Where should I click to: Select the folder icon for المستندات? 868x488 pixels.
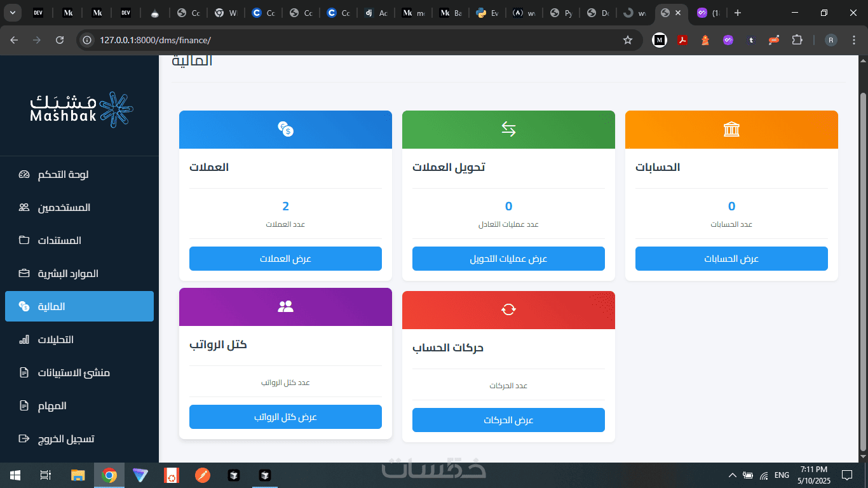tap(24, 241)
